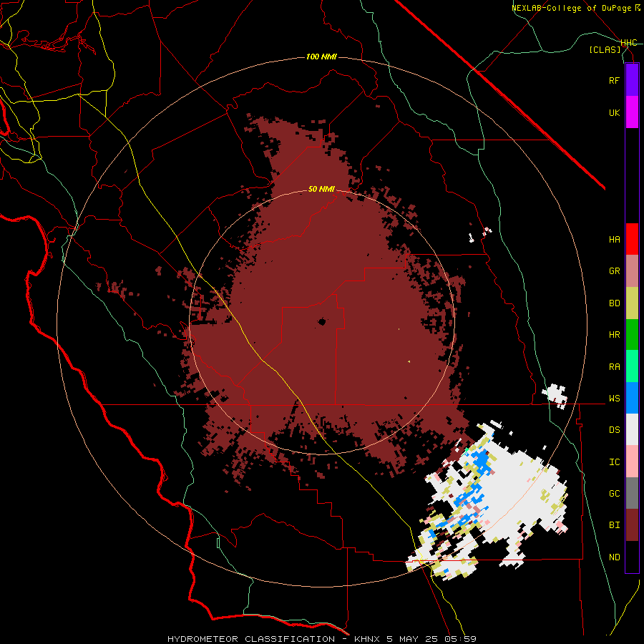Click the RA light-green legend swatch
The width and height of the screenshot is (644, 644).
tap(632, 366)
